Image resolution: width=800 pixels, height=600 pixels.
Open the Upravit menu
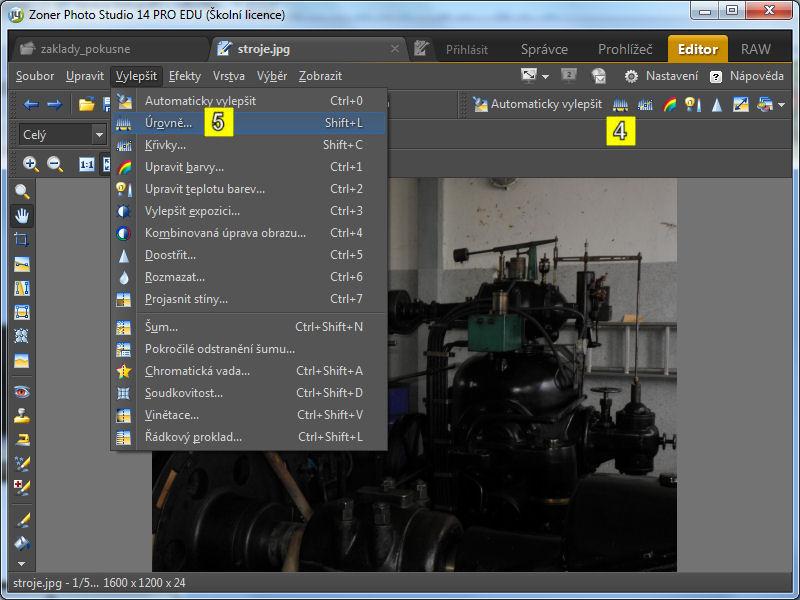tap(85, 76)
